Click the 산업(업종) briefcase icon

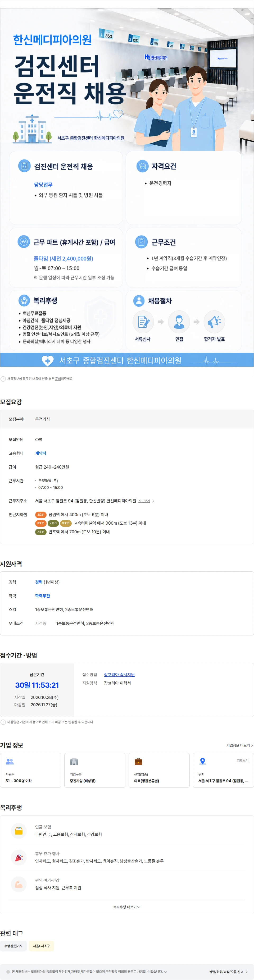(138, 762)
